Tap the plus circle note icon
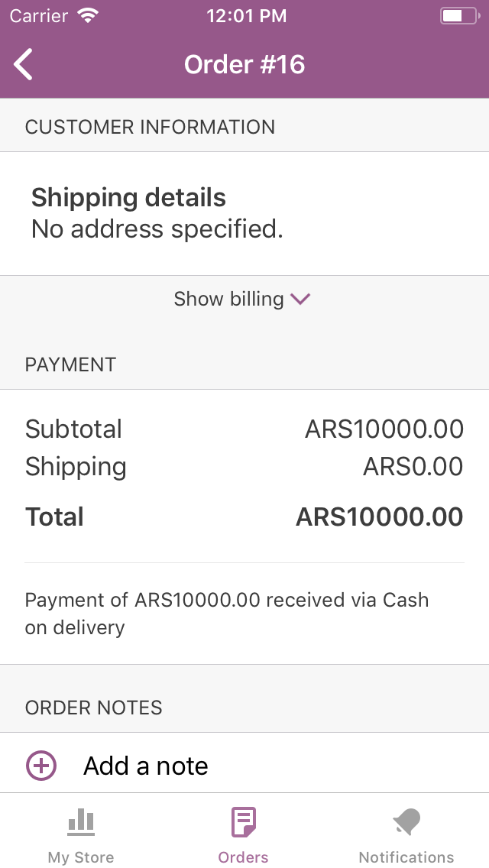 (x=41, y=766)
